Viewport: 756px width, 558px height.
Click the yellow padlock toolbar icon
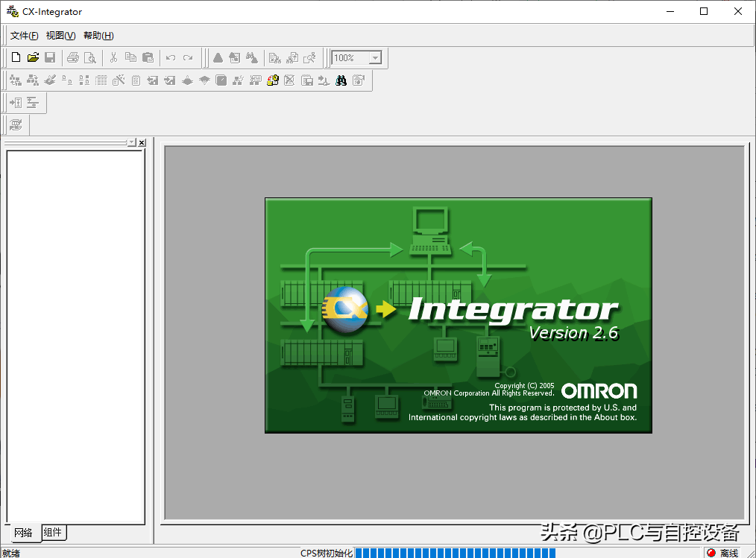(x=273, y=80)
